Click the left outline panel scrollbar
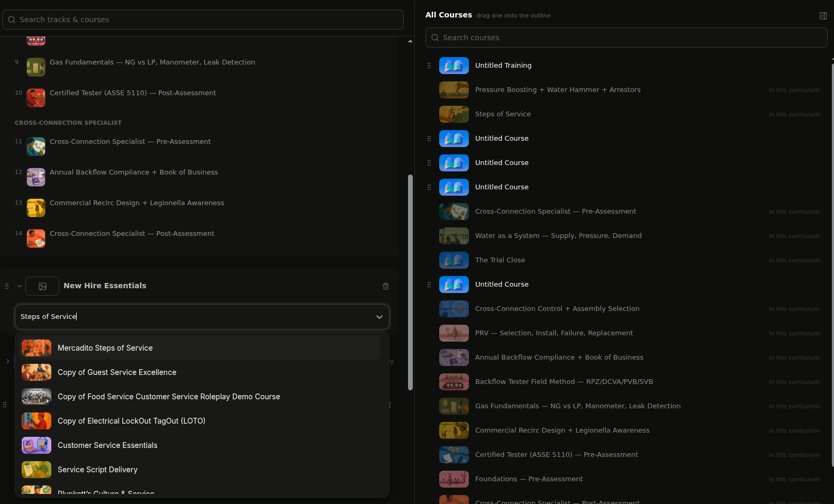834x504 pixels. 410,282
